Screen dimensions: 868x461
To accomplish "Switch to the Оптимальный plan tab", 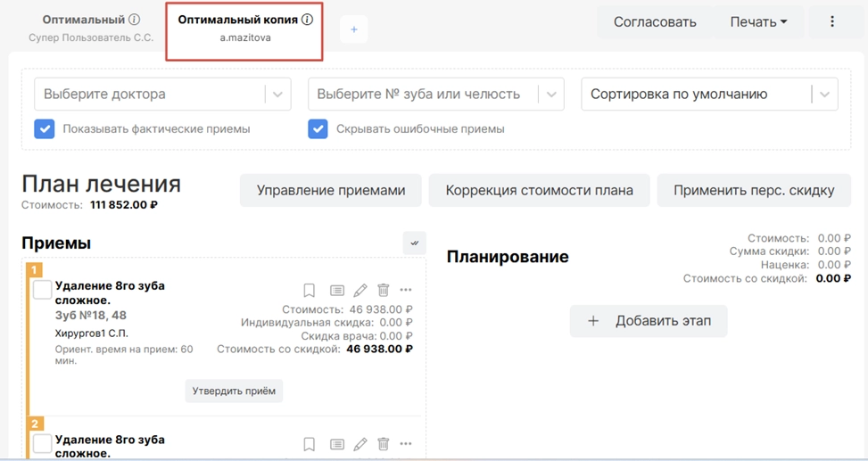I will (x=85, y=20).
